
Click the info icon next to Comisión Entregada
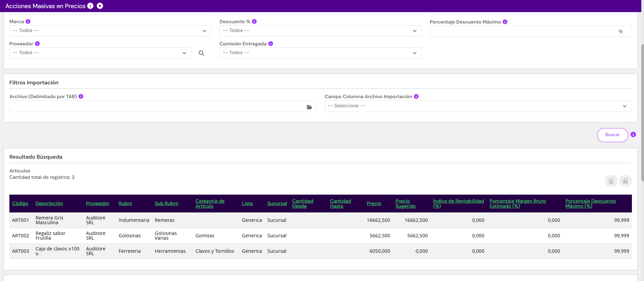click(x=271, y=44)
